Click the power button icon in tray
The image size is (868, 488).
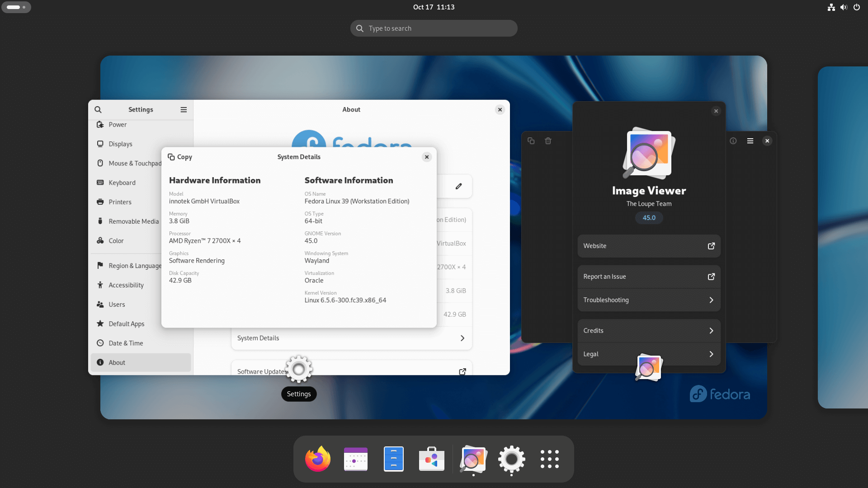(856, 7)
